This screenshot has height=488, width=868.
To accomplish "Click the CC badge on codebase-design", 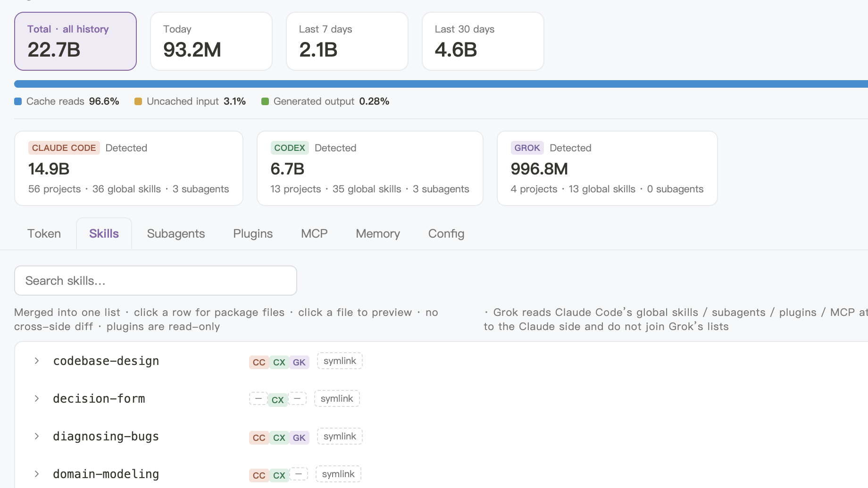I will 259,362.
